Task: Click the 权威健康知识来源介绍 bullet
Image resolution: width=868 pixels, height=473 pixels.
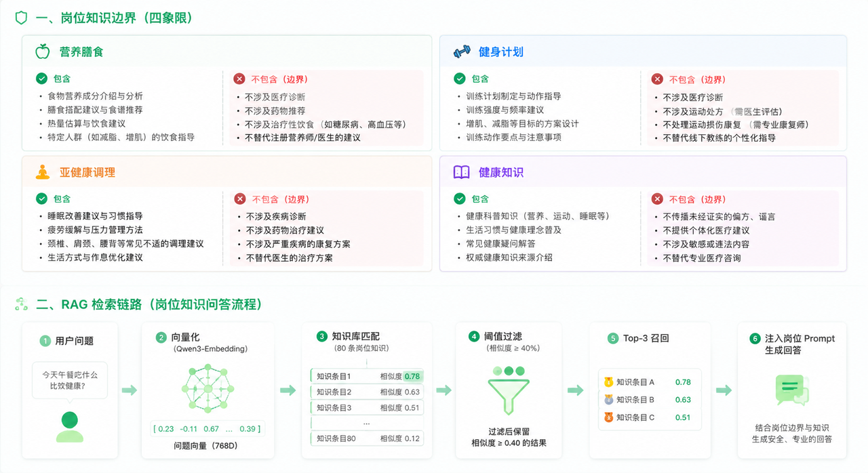Action: tap(509, 258)
